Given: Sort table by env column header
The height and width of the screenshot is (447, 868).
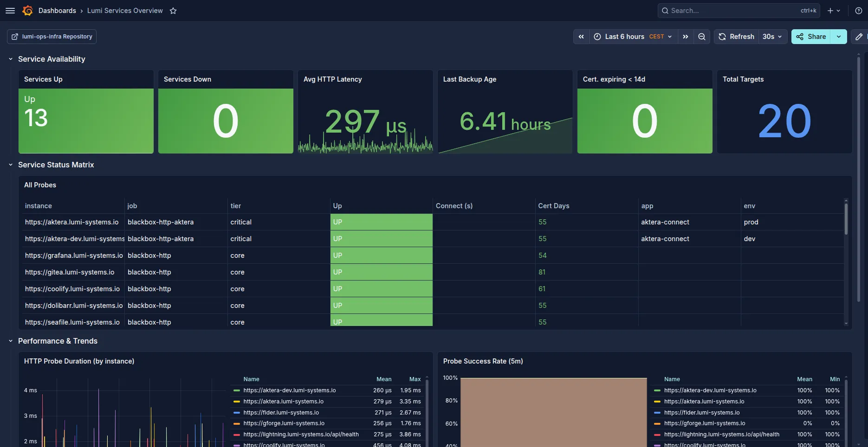Looking at the screenshot, I should coord(749,206).
